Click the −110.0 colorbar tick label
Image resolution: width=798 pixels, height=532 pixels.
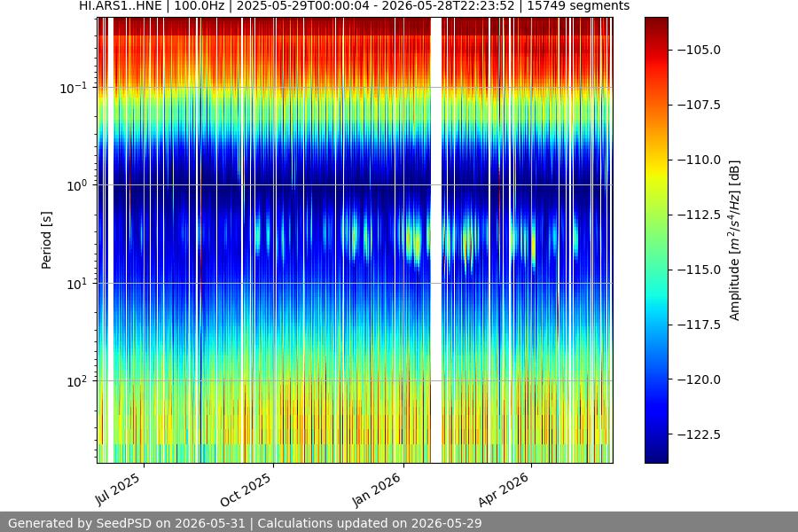[x=699, y=160]
